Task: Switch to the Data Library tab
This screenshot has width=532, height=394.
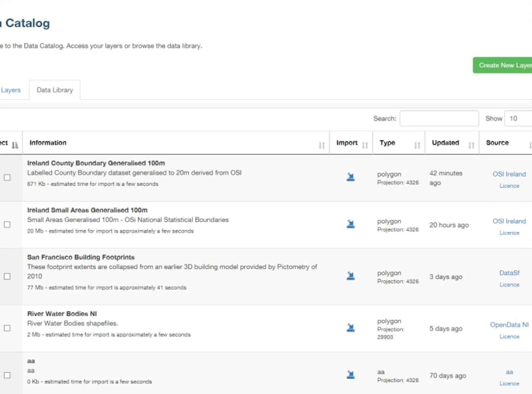Action: 55,90
